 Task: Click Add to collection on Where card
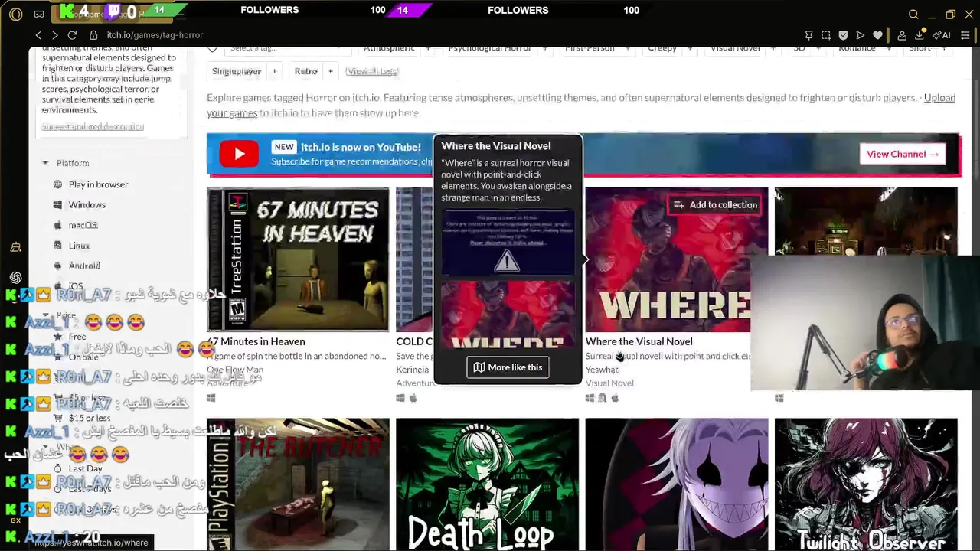point(715,204)
